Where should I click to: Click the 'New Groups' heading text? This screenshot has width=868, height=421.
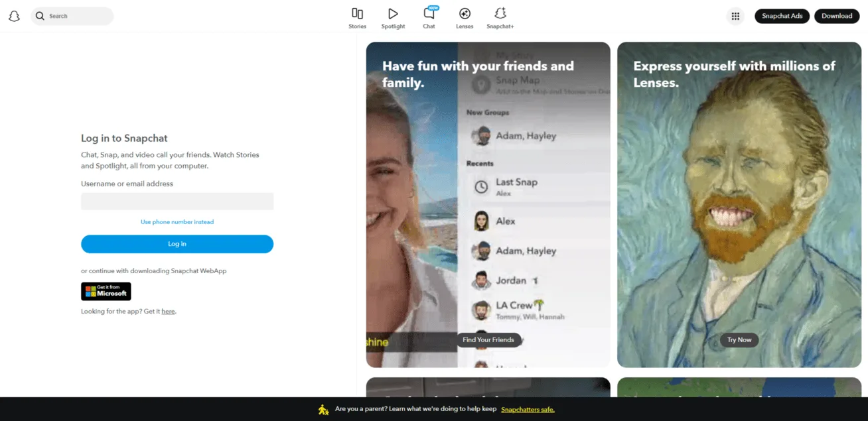tap(488, 113)
